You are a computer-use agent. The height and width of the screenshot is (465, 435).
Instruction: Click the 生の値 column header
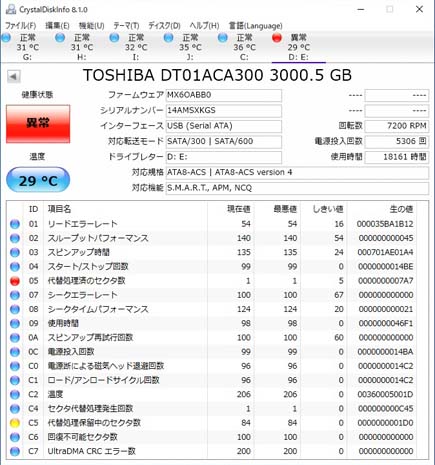(401, 209)
